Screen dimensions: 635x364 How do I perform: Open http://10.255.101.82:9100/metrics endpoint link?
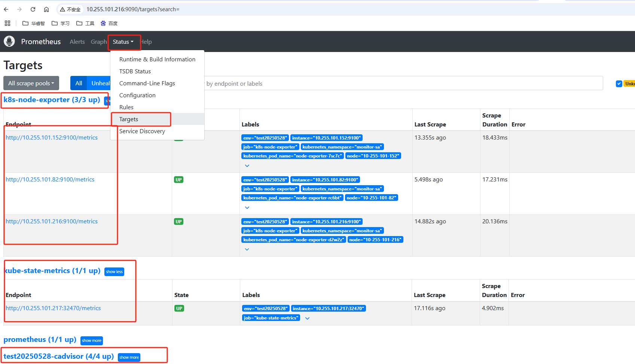coord(50,180)
